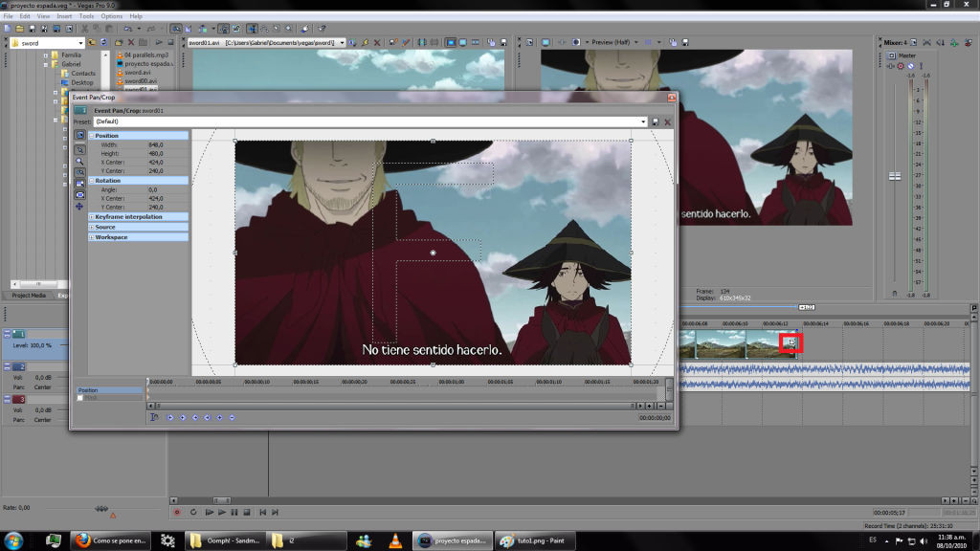Image resolution: width=980 pixels, height=551 pixels.
Task: Expand the Workspace property group
Action: click(x=91, y=237)
